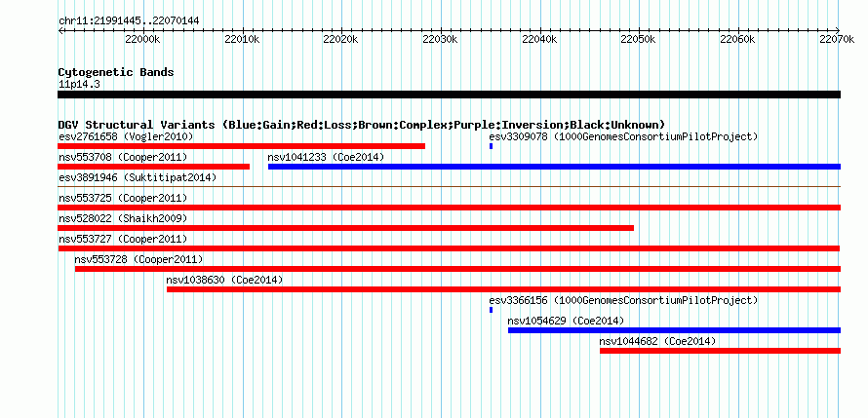The width and height of the screenshot is (868, 418).
Task: Select the small blue mark for esv3309078
Action: 491,146
